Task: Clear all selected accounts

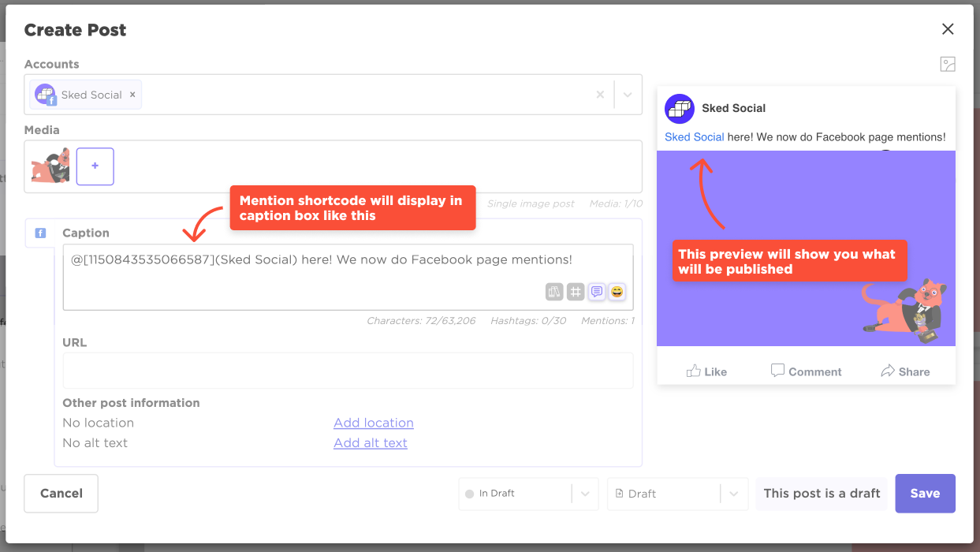Action: click(x=600, y=95)
